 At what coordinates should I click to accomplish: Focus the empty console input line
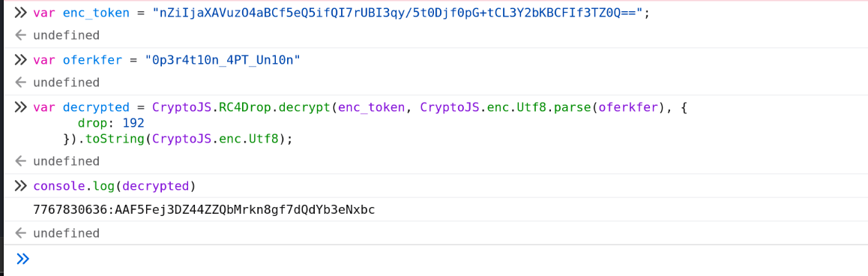pos(443,259)
